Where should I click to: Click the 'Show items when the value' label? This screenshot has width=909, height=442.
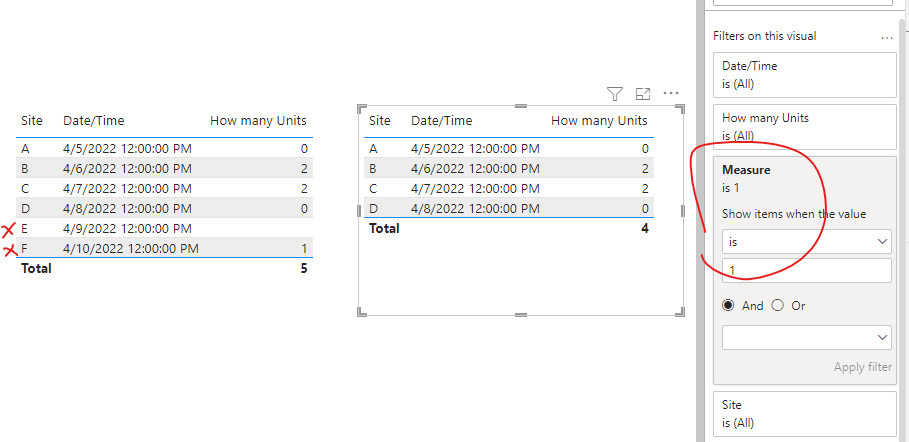[794, 214]
